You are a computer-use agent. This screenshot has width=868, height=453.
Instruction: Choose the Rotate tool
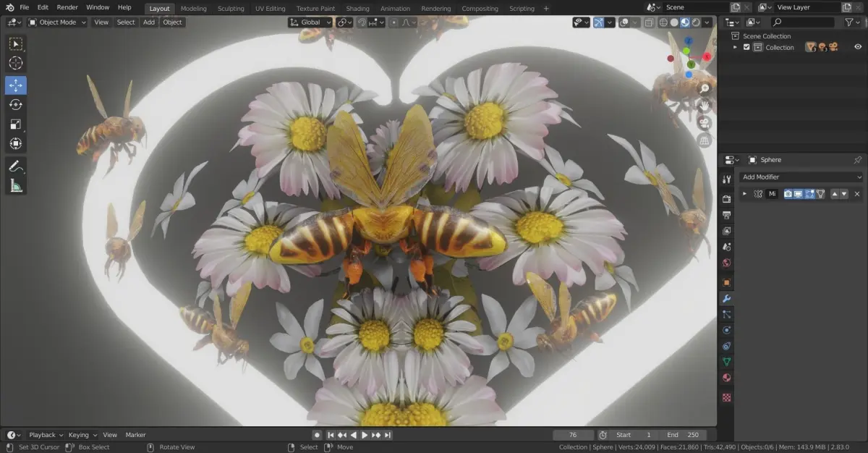[x=16, y=105]
